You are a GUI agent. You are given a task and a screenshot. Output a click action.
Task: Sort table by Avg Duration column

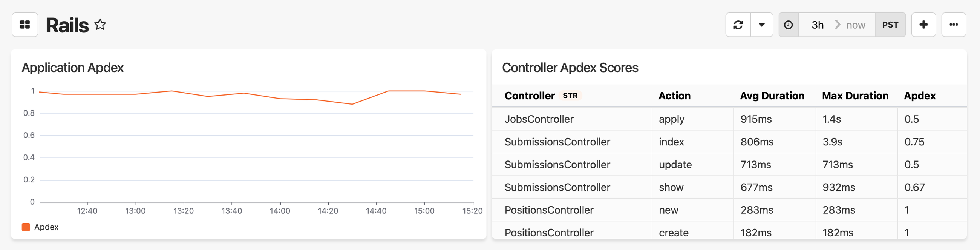[x=772, y=96]
